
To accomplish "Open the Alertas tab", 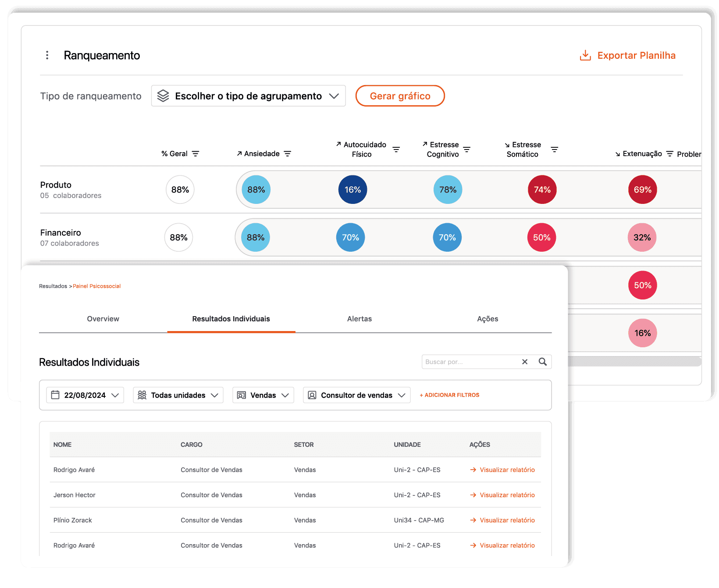I will [359, 319].
